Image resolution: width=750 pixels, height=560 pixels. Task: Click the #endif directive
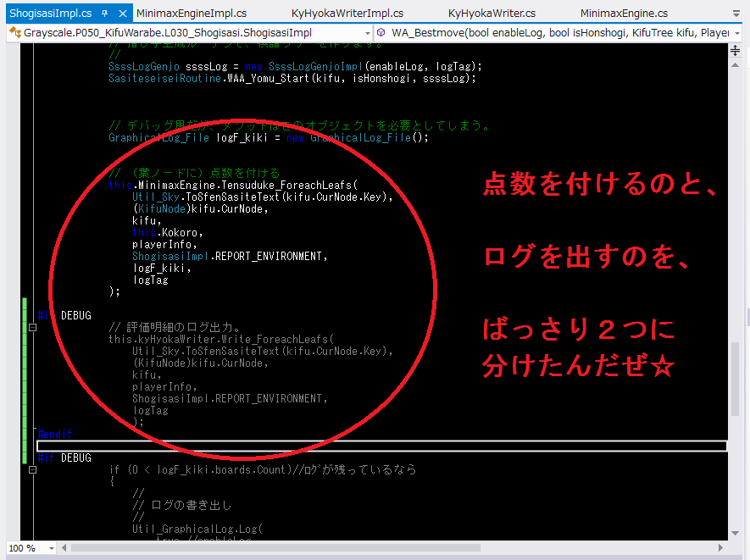tap(55, 435)
